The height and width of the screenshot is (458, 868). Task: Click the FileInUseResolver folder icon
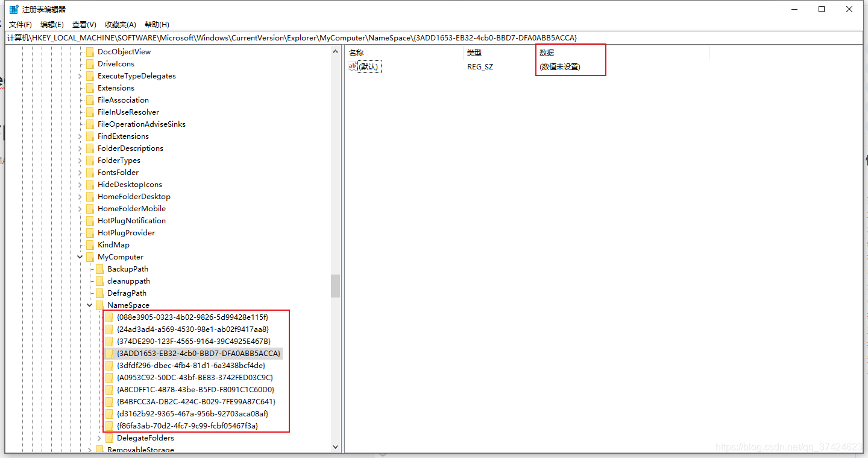[90, 112]
